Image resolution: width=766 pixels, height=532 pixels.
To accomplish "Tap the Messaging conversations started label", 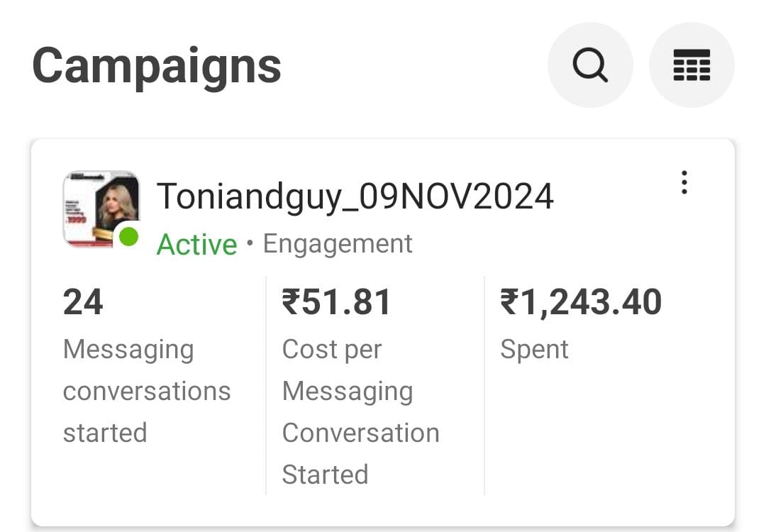I will click(147, 391).
